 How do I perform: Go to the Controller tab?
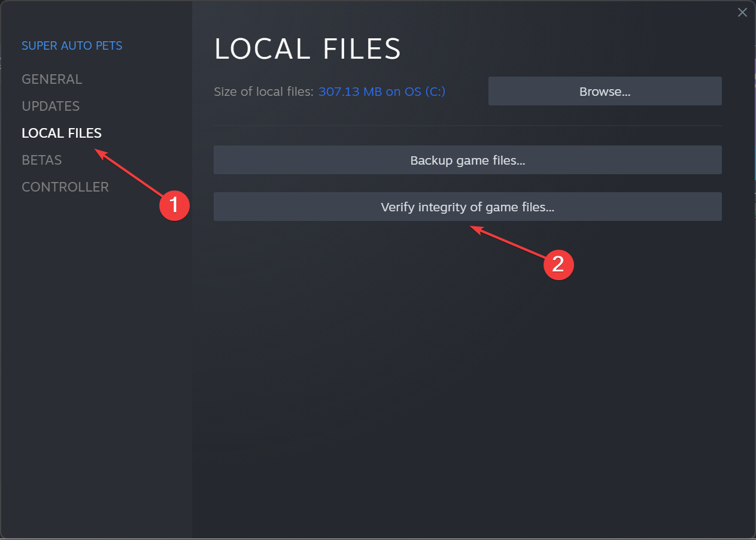(x=65, y=187)
